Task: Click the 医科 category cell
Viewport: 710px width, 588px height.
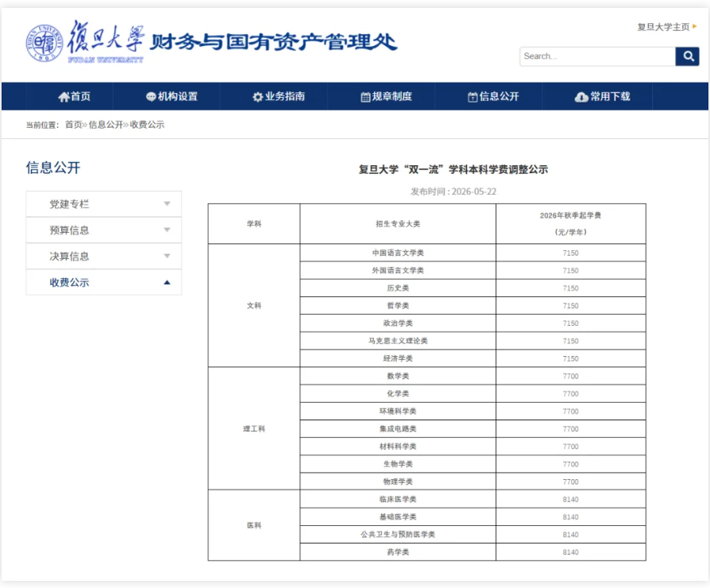Action: 254,525
